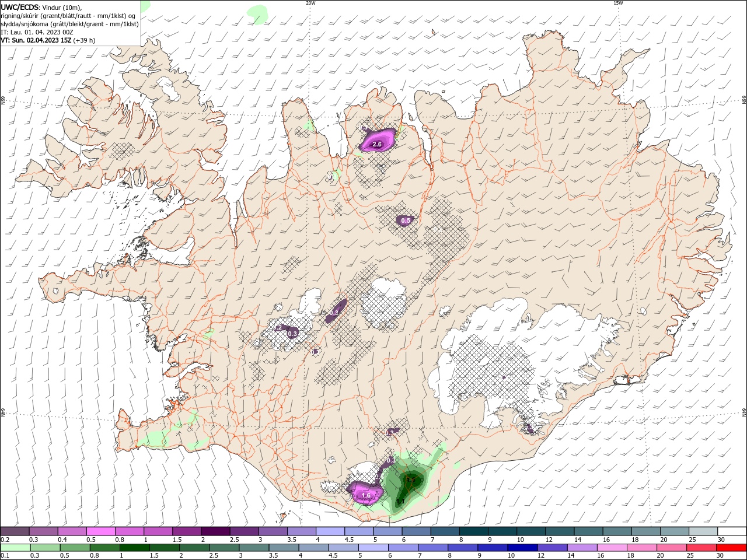Click the 1.6 snowfall value in south

[366, 496]
